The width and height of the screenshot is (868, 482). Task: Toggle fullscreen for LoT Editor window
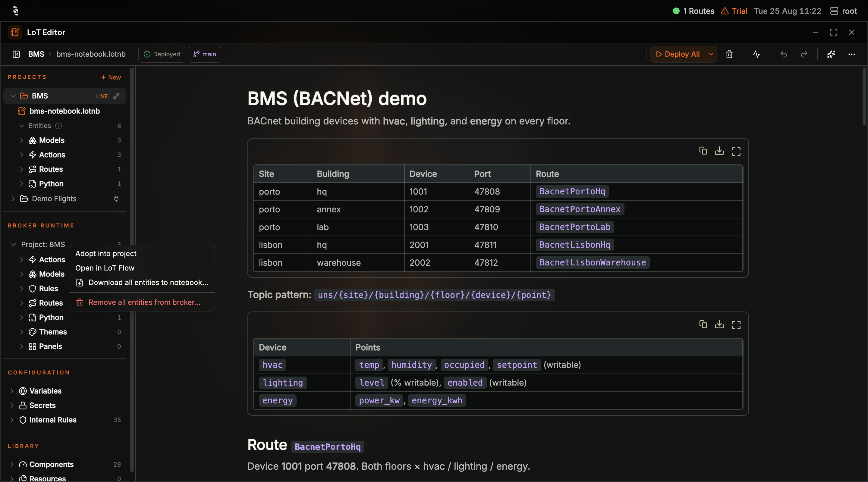(x=833, y=32)
